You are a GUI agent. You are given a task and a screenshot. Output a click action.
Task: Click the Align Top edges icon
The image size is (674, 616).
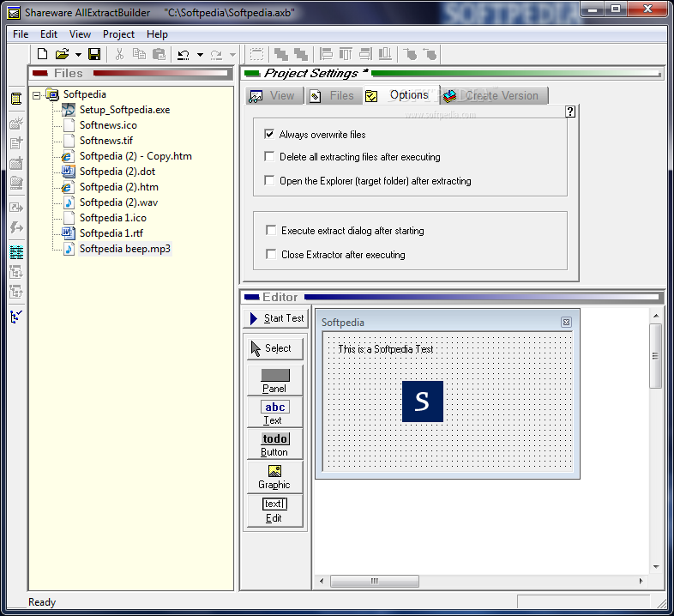click(x=346, y=54)
